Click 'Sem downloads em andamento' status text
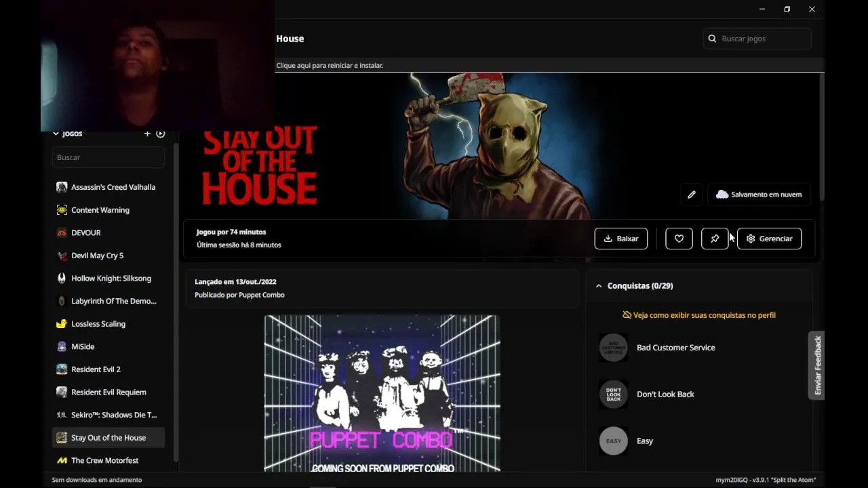868x488 pixels. click(97, 480)
